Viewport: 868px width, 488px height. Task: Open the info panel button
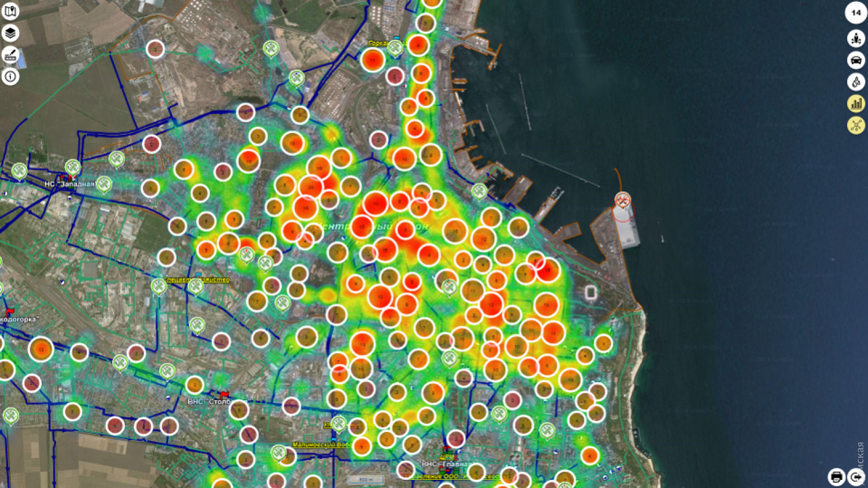(10, 76)
